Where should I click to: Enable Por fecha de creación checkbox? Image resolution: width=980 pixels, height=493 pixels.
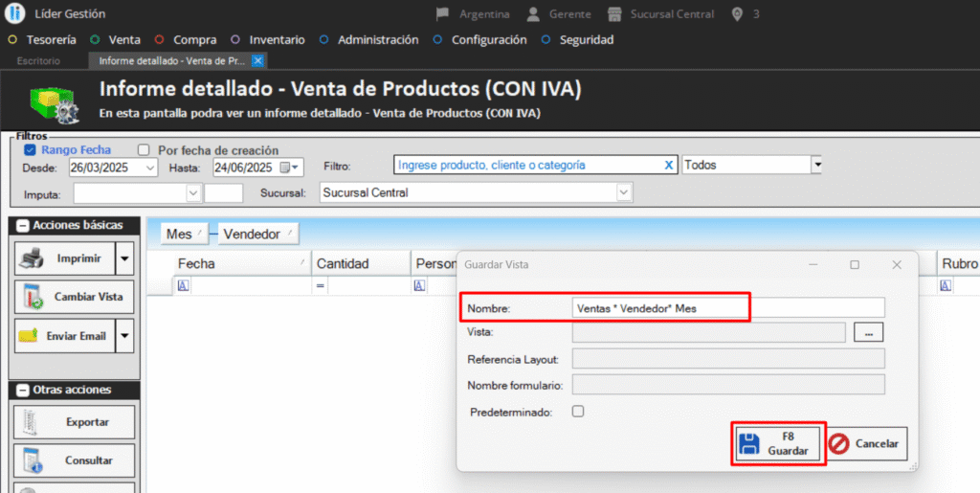tap(144, 150)
